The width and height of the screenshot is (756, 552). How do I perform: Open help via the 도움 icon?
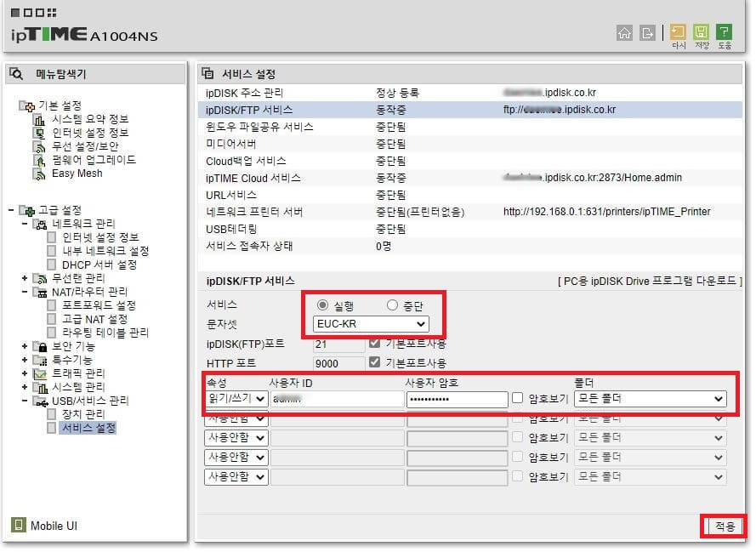[x=722, y=32]
